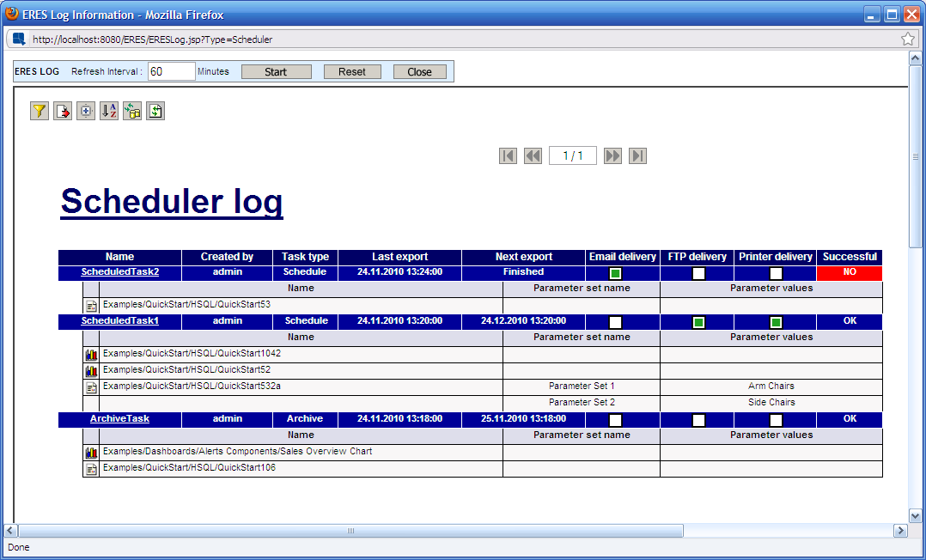Click the Task type column header
This screenshot has height=560, width=926.
[305, 256]
